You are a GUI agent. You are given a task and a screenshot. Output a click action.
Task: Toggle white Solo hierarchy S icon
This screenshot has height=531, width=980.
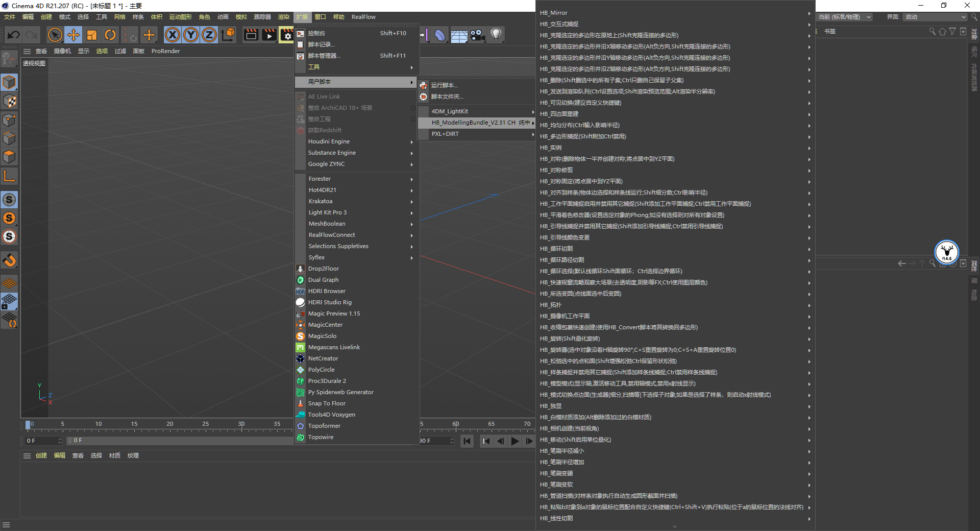[9, 236]
